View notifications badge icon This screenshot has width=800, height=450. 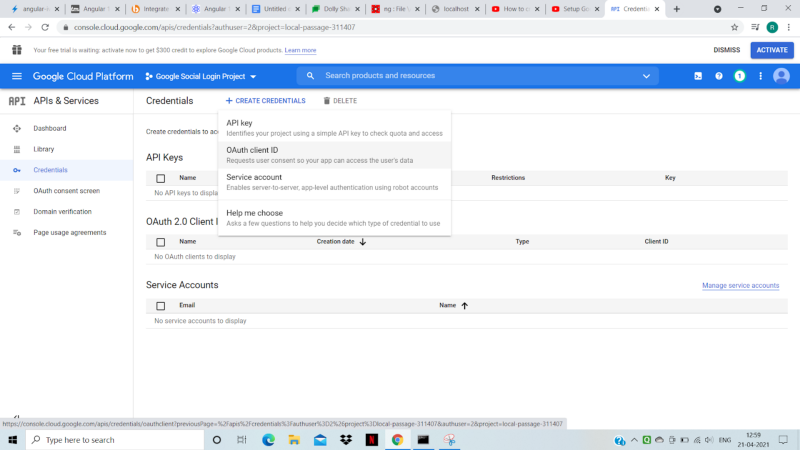739,76
